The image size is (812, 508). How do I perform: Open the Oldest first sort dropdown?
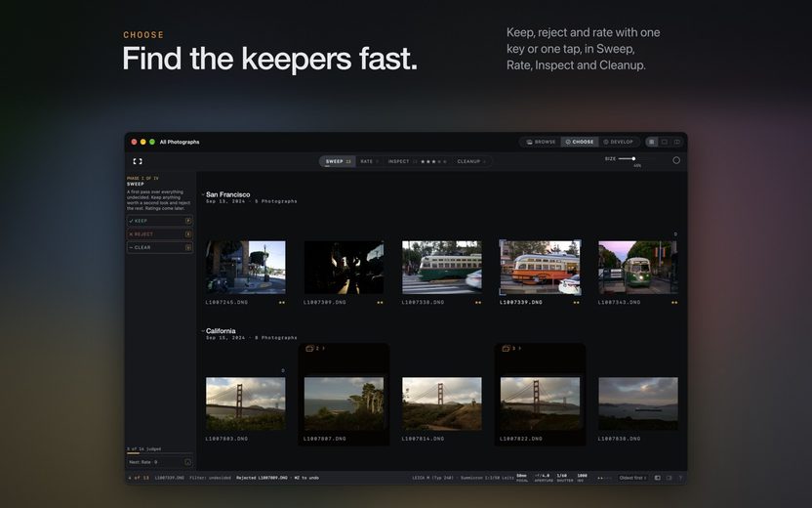point(632,478)
